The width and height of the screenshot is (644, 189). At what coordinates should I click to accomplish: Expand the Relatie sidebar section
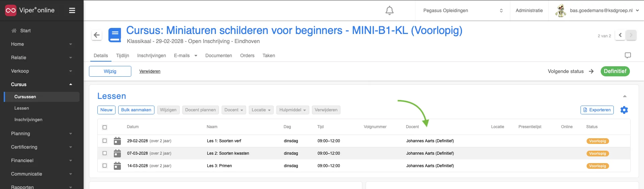[x=42, y=58]
